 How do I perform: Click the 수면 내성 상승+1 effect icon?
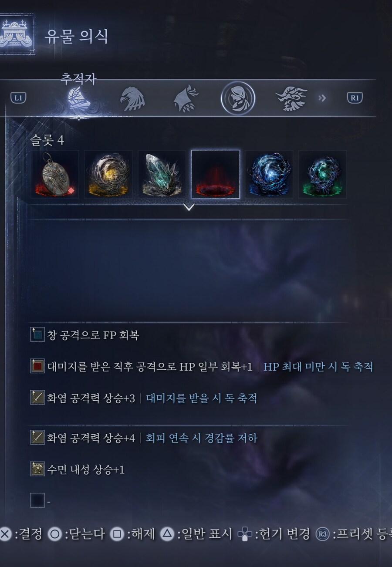pos(37,469)
